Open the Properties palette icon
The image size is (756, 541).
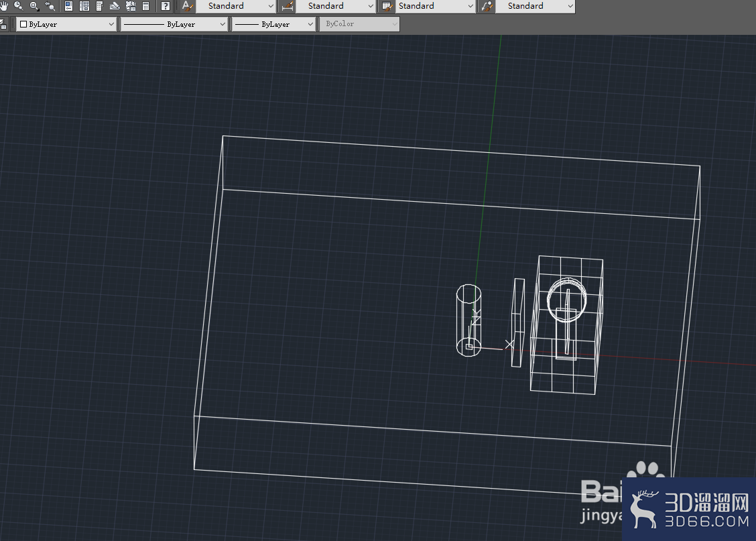point(68,6)
